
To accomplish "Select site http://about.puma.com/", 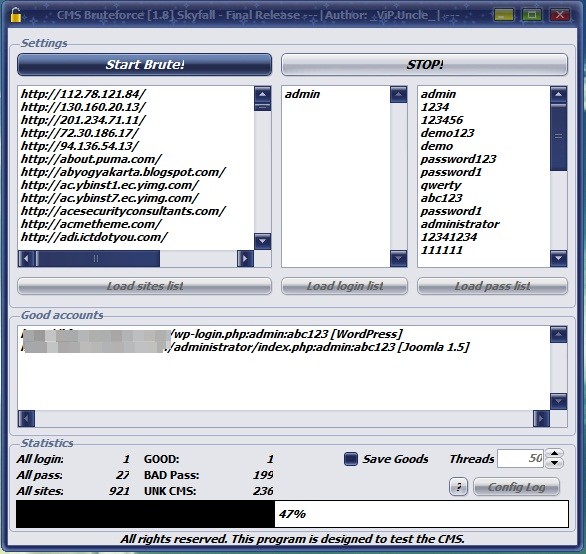I will tap(91, 159).
